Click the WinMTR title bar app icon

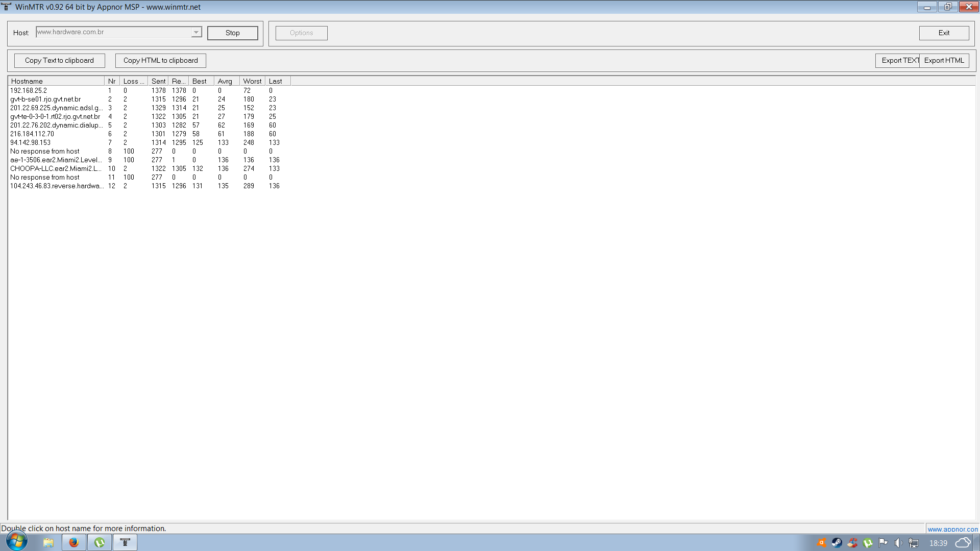pos(7,7)
